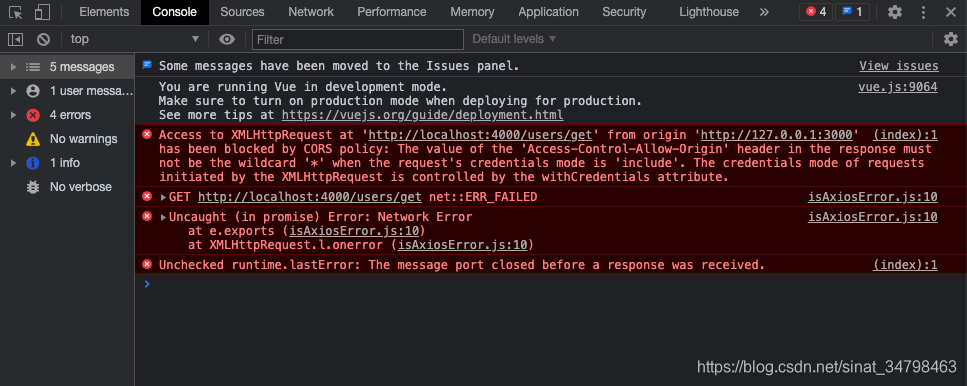Screen dimensions: 967x386
Task: Show more tabs with double chevron
Action: point(764,12)
